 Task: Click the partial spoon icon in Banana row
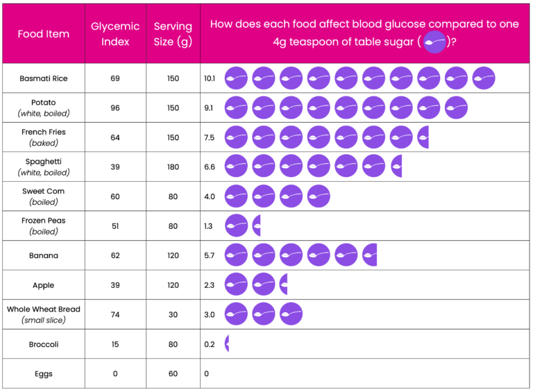click(x=370, y=255)
